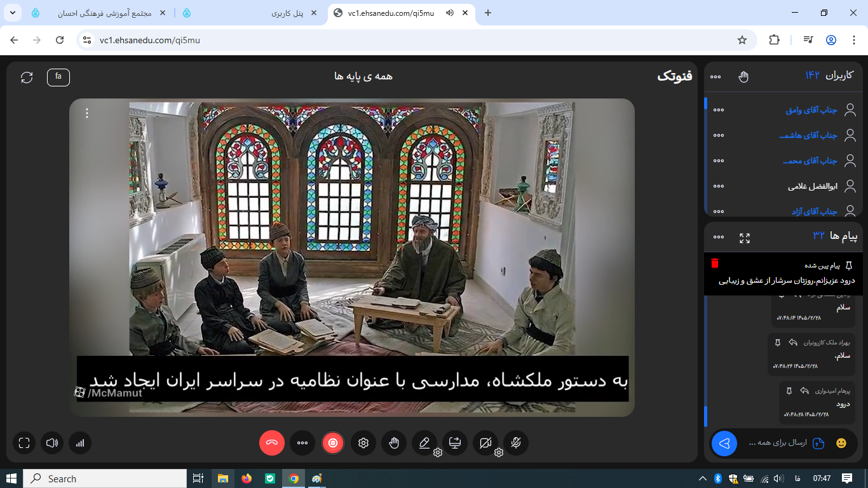Open options for user جناب آقای وامق
868x488 pixels.
(x=719, y=110)
